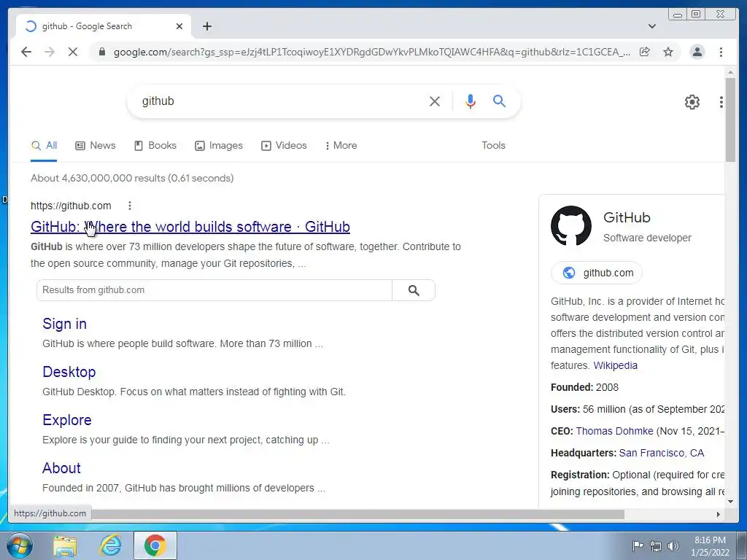Open the volume speaker icon
This screenshot has width=747, height=560.
pos(673,545)
